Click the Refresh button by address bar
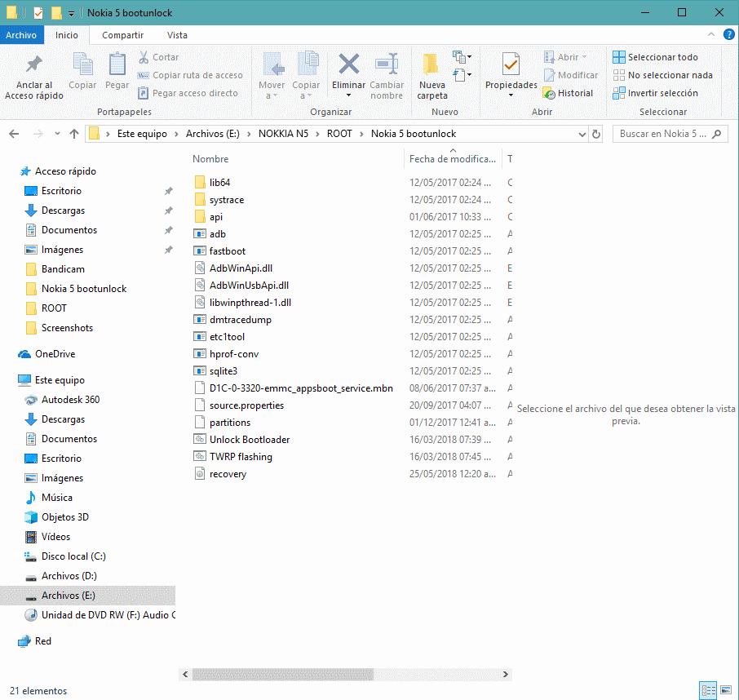 (595, 134)
